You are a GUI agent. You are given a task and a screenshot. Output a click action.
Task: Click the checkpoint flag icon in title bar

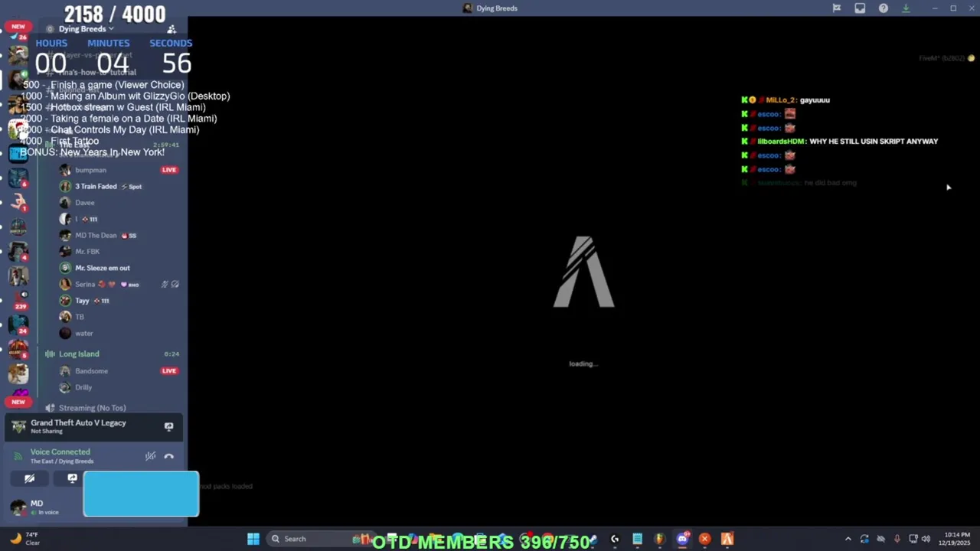[837, 8]
